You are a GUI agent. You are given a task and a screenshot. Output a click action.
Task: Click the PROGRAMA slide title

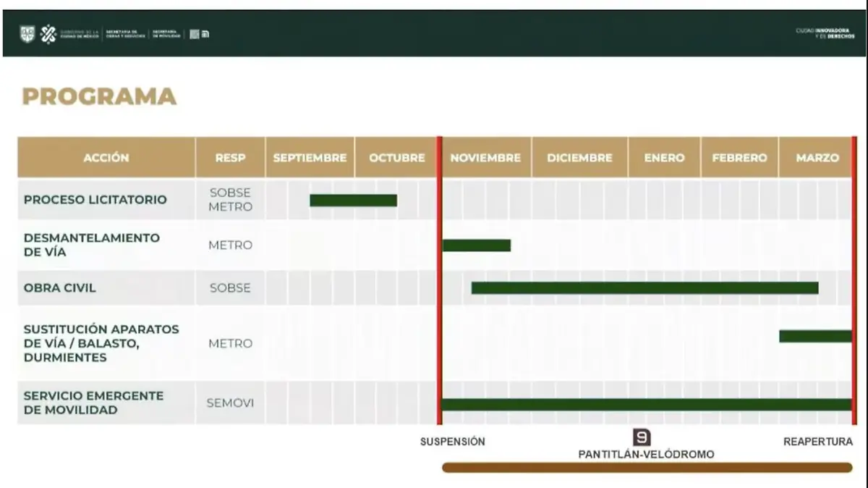(x=99, y=97)
